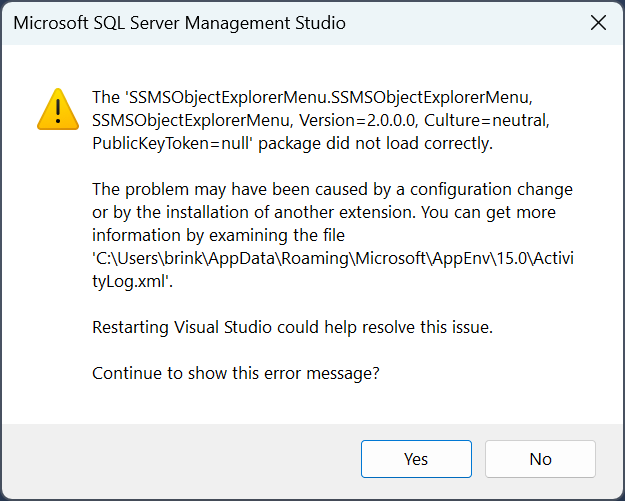Image resolution: width=625 pixels, height=501 pixels.
Task: Click the Culture=neutral text
Action: [487, 120]
